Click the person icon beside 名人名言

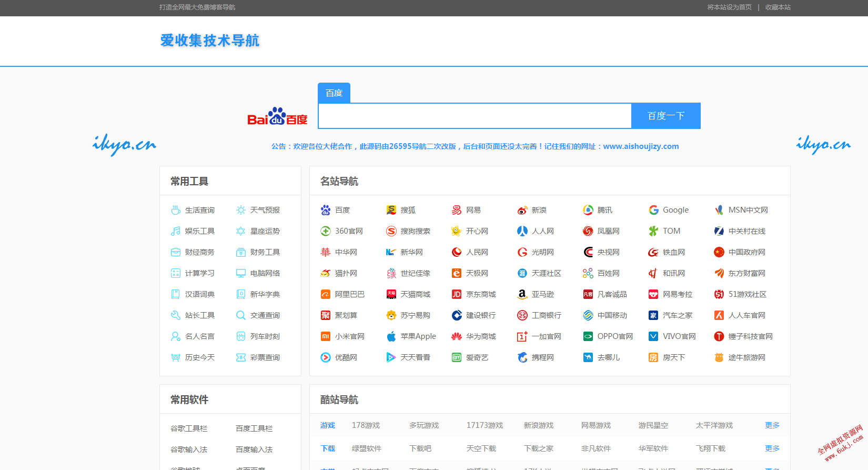(176, 336)
